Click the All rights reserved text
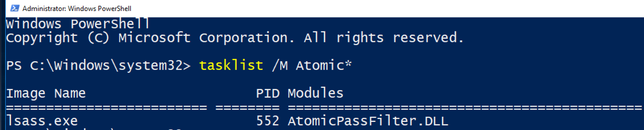This screenshot has height=130, width=644. [x=383, y=38]
